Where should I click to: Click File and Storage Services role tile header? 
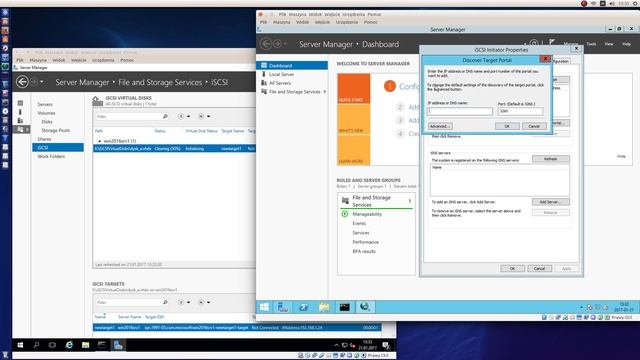376,201
